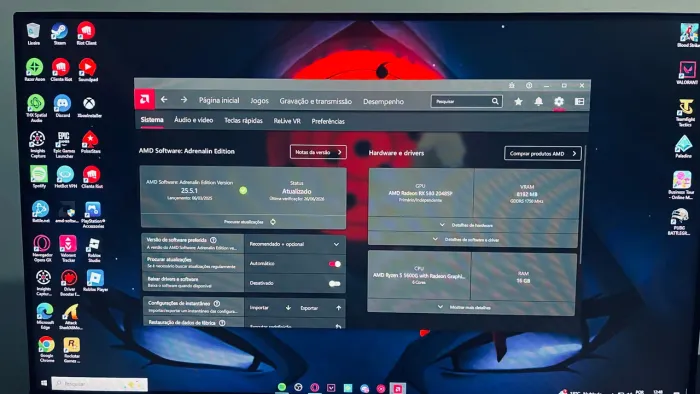Open the Rockstar Games desktop icon
Image resolution: width=700 pixels, height=394 pixels.
(x=71, y=350)
